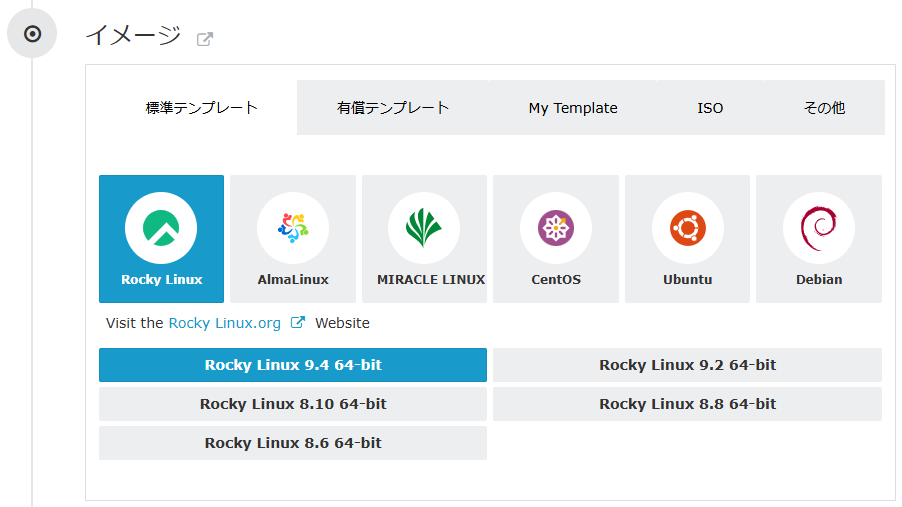Pick Rocky Linux 8.10 64-bit version
Screen dimensions: 902x507
[x=293, y=404]
